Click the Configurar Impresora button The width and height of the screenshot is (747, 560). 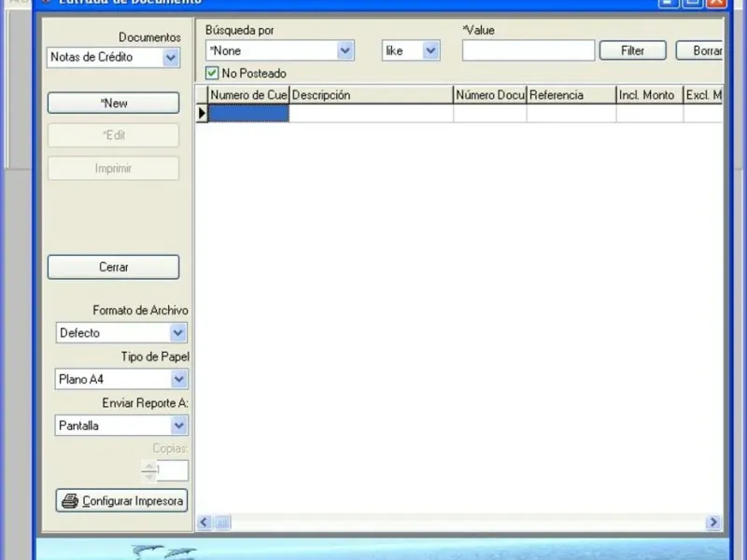(121, 500)
